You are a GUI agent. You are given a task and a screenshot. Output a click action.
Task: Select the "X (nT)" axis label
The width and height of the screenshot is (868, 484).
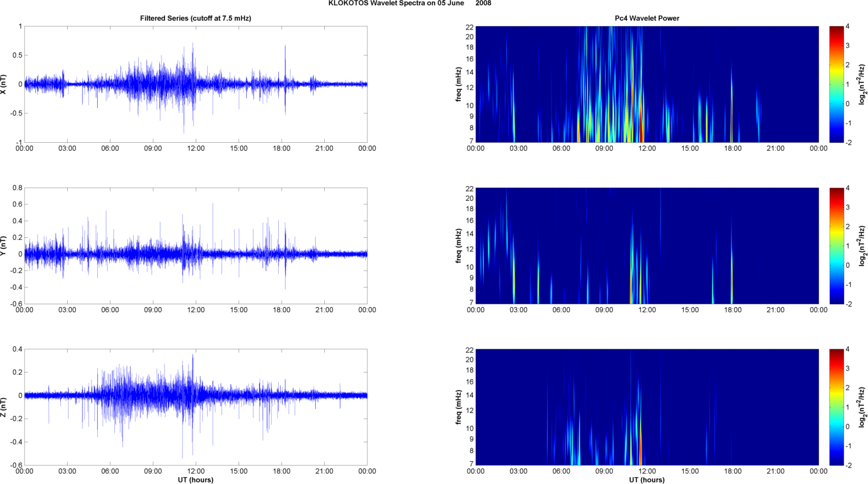[3, 84]
